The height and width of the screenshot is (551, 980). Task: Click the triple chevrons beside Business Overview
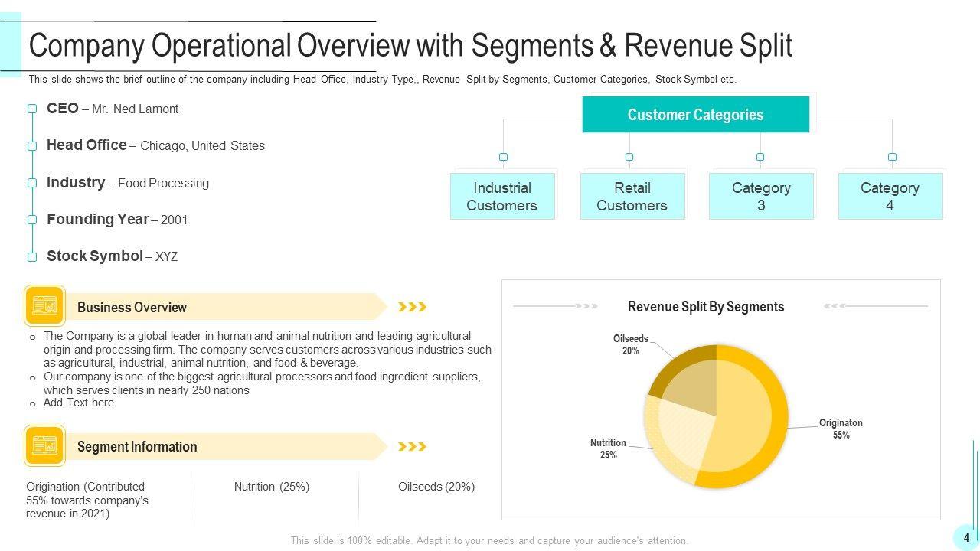click(412, 307)
